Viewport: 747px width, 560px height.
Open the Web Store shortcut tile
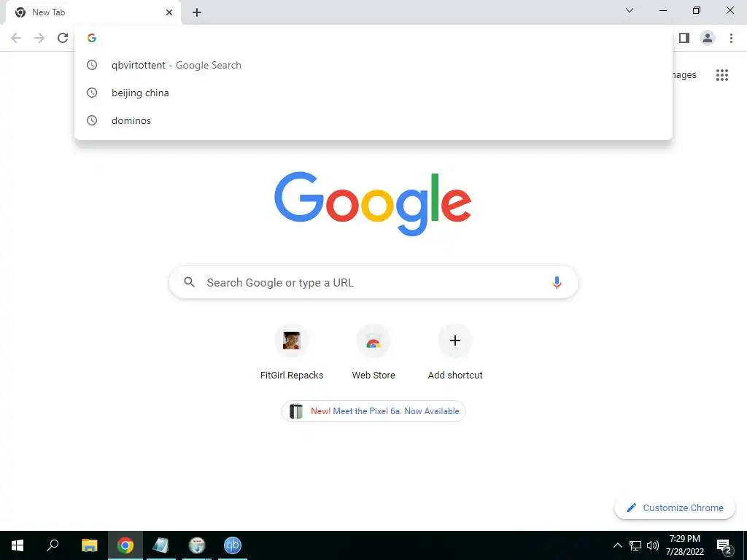point(373,351)
